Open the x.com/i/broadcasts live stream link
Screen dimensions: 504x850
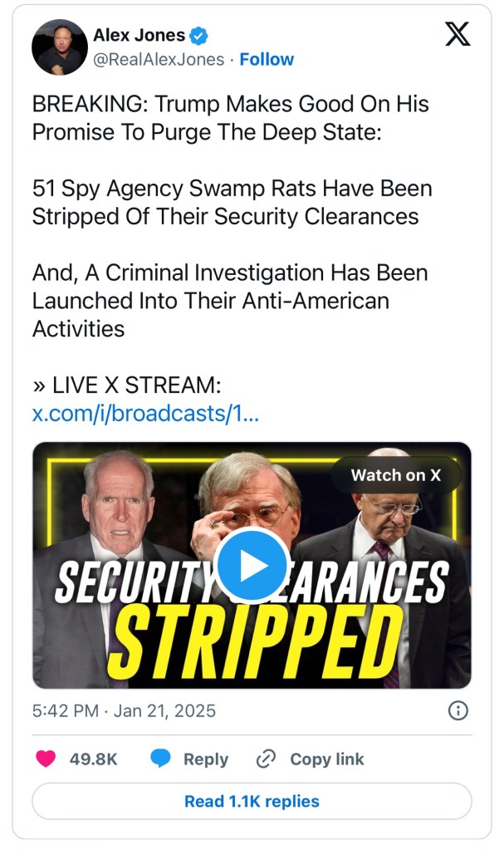(x=145, y=413)
